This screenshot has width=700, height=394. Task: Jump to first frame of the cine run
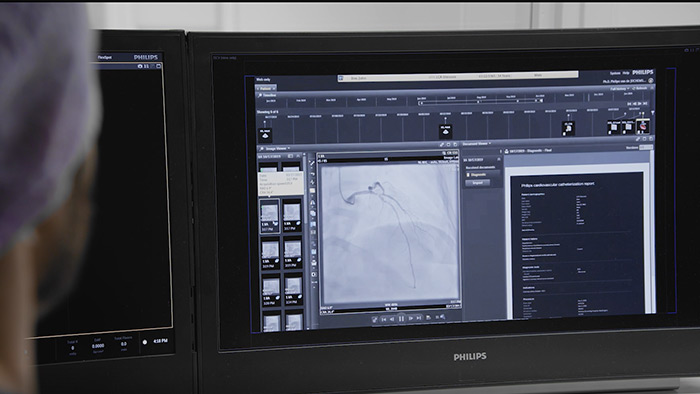pyautogui.click(x=383, y=319)
